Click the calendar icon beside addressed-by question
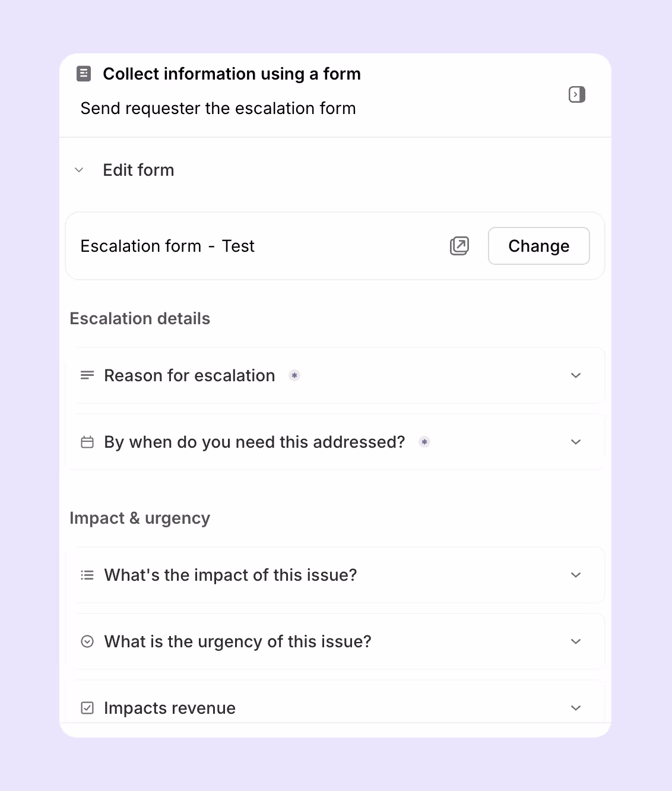This screenshot has height=791, width=672. click(87, 442)
